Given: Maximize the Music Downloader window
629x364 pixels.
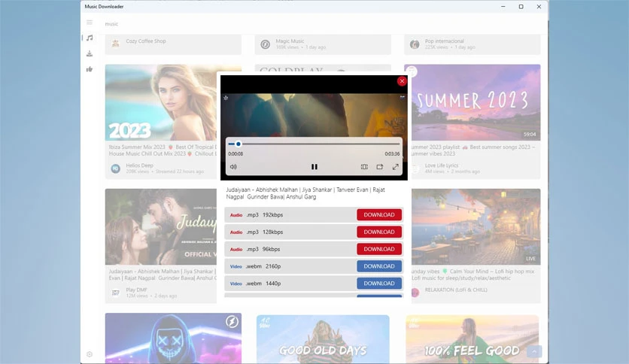Looking at the screenshot, I should click(521, 7).
